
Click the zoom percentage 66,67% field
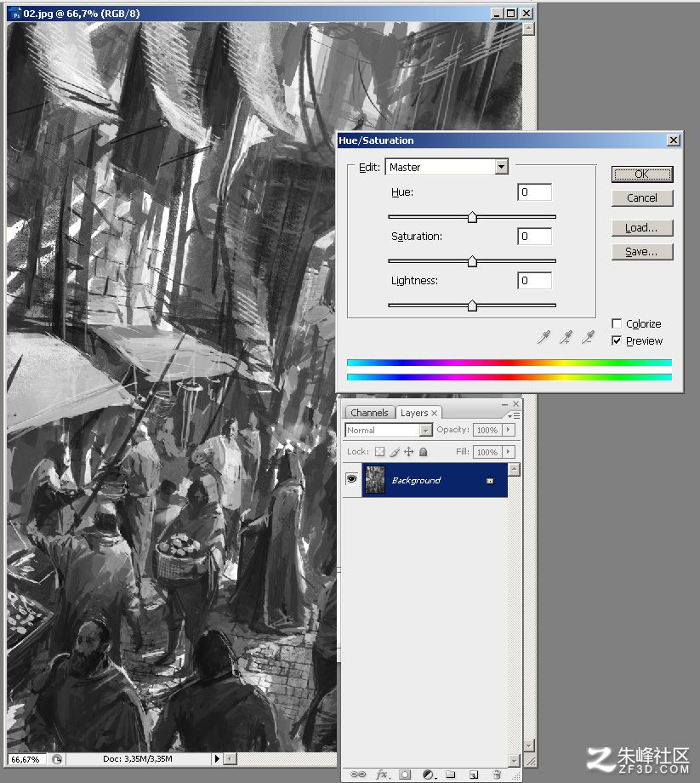click(x=27, y=759)
